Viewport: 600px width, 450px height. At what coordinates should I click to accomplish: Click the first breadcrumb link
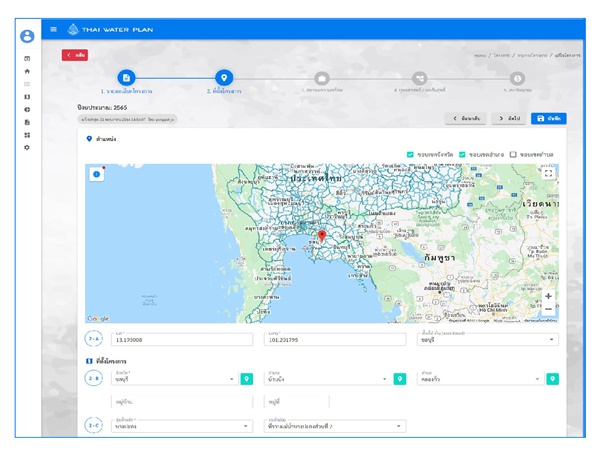pyautogui.click(x=480, y=55)
